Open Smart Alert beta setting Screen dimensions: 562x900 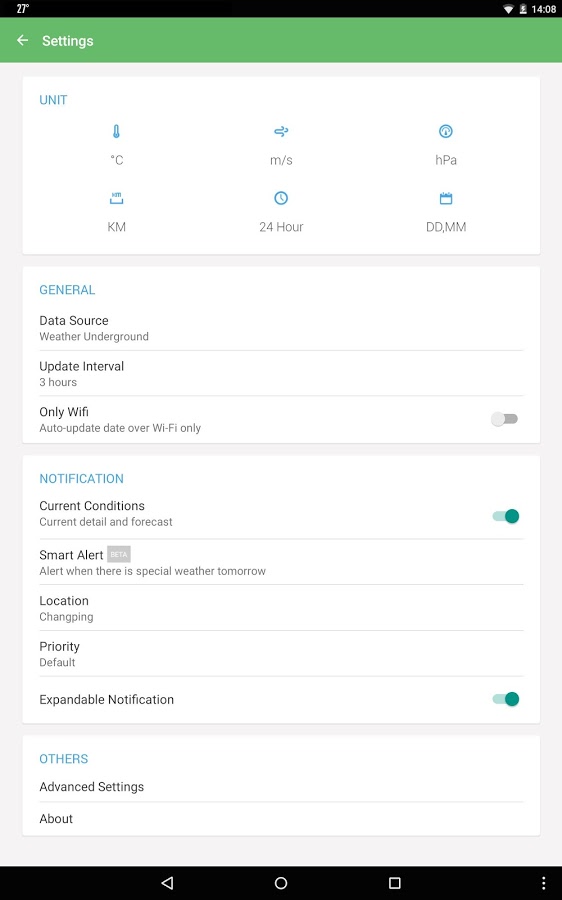pos(281,562)
